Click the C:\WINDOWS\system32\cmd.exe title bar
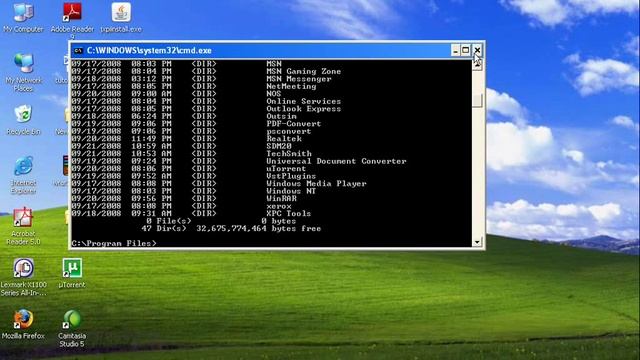This screenshot has height=360, width=640. [x=261, y=51]
